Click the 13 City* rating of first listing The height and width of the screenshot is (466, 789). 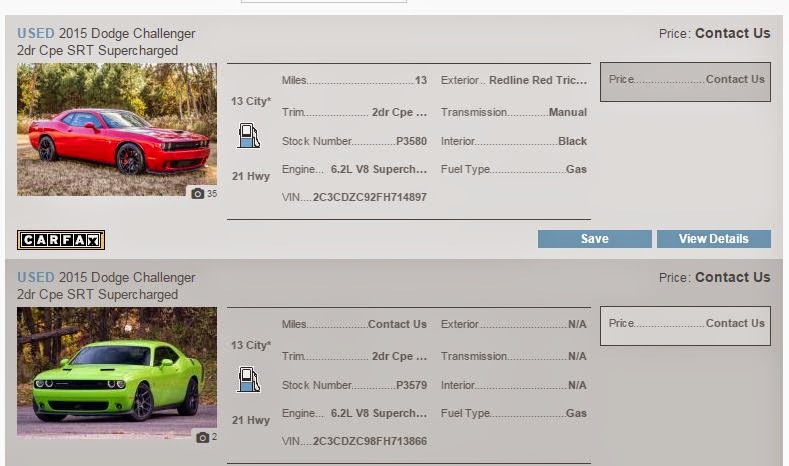(x=251, y=102)
